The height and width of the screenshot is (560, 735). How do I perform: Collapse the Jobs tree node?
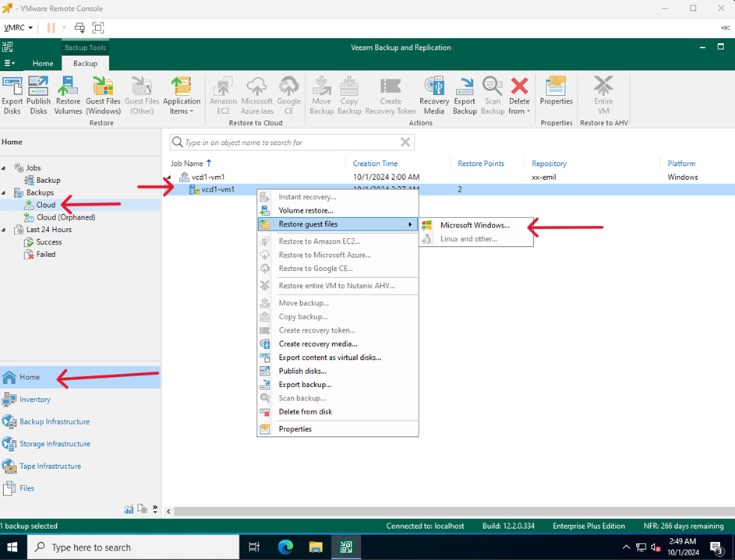(4, 168)
